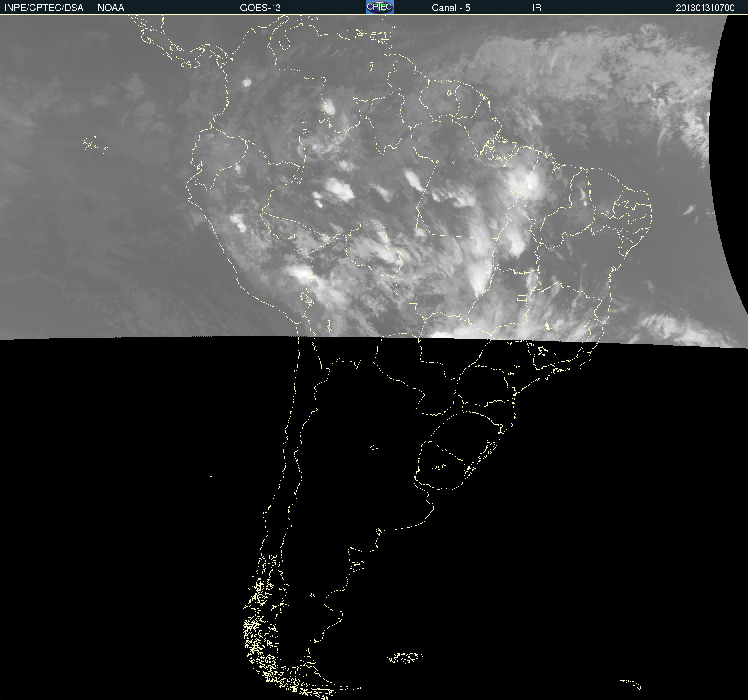Click the NOAA label in header
This screenshot has height=700, width=748.
111,8
